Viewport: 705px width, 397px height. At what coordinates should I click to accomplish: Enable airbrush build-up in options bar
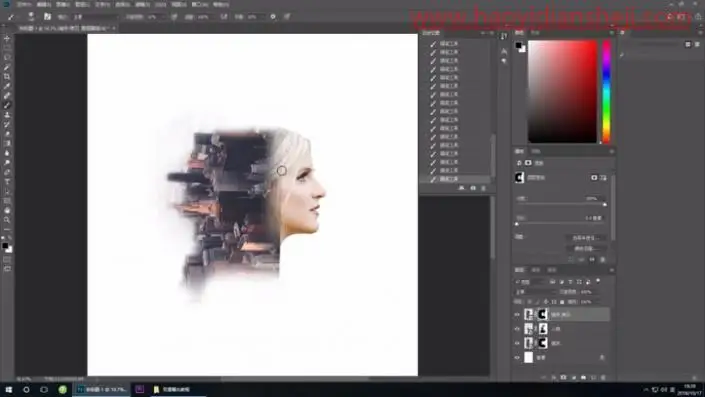tap(224, 17)
